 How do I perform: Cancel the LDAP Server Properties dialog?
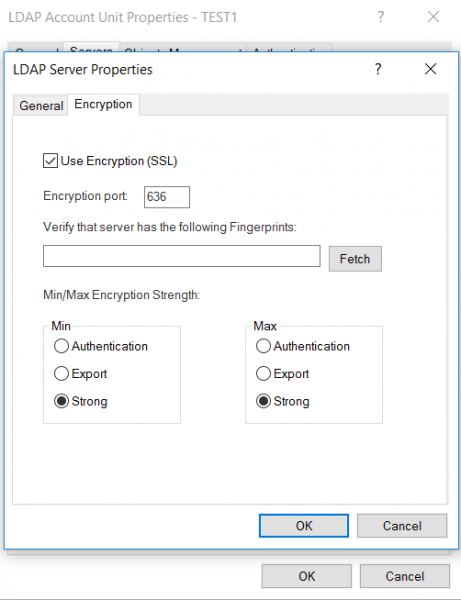(x=402, y=526)
